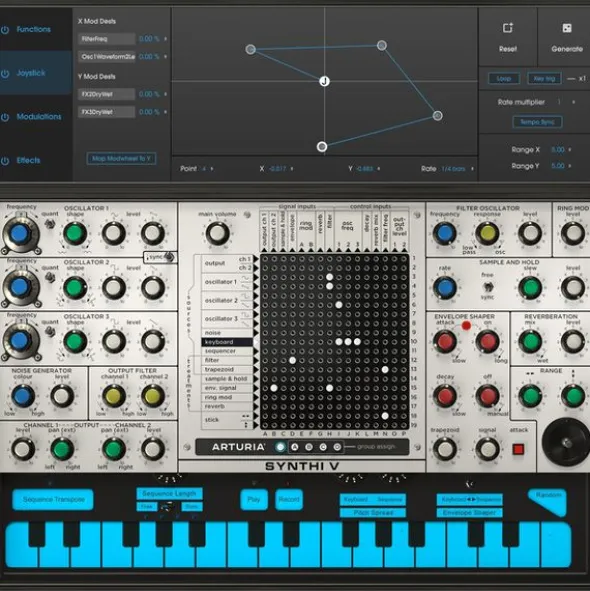Flip the Oscillator 3 quant switch
590x591 pixels.
[x=49, y=332]
